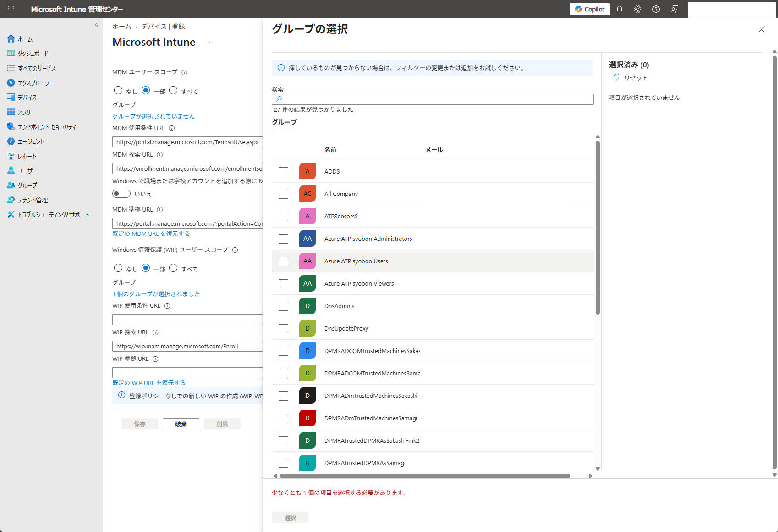Check the ADDS group checkbox
Viewport: 778px width, 532px height.
point(284,172)
